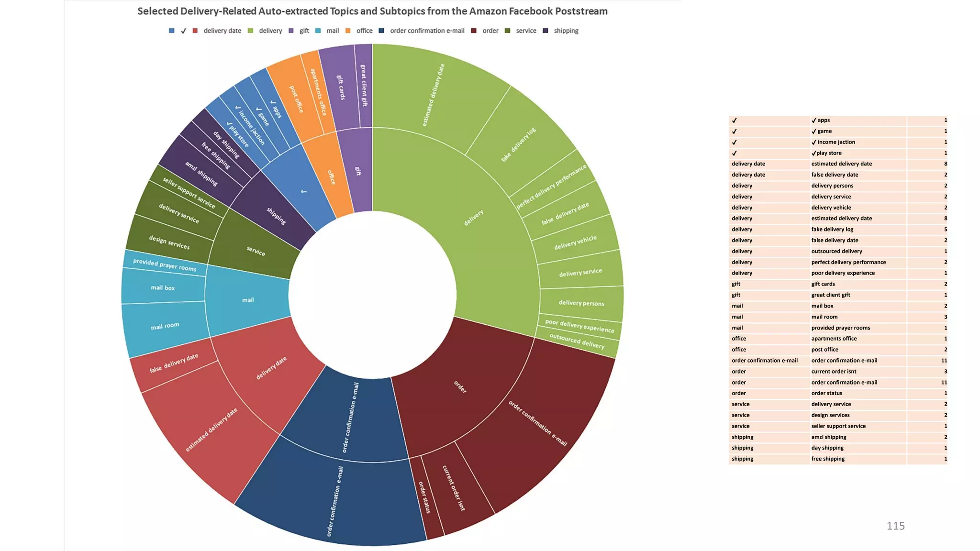Screen dimensions: 980x551
Task: Select the inner 'order' ring segment
Action: click(x=460, y=386)
